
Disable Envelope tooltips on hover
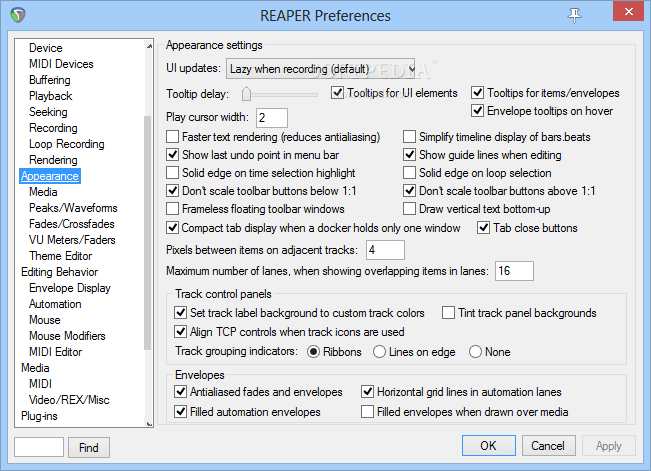[477, 111]
